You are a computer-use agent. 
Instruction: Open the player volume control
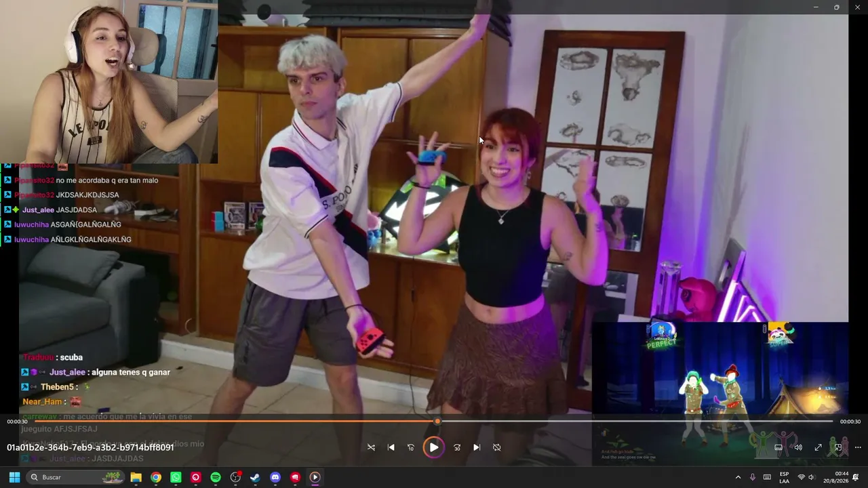point(798,447)
